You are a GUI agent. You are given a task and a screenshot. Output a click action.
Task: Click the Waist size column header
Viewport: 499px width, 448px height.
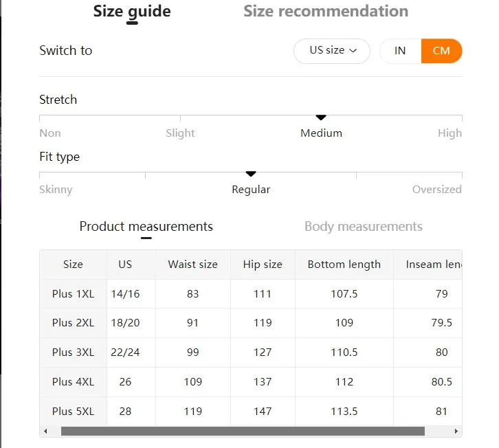coord(193,265)
